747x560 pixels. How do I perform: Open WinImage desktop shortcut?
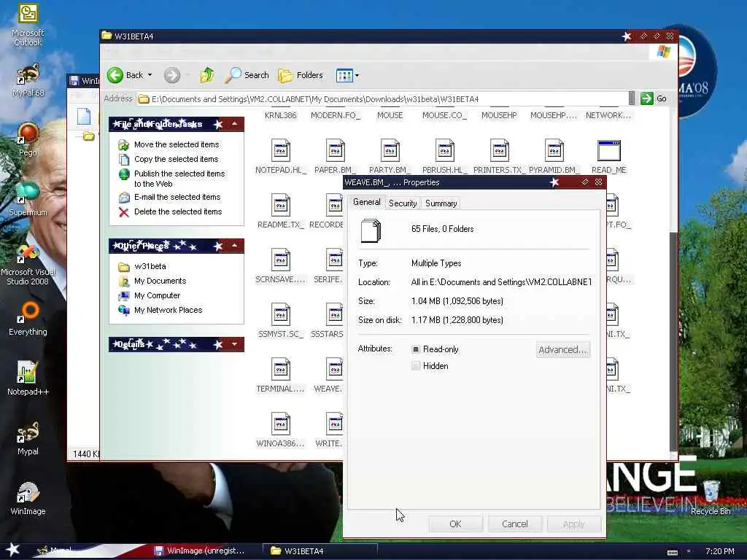coord(28,498)
